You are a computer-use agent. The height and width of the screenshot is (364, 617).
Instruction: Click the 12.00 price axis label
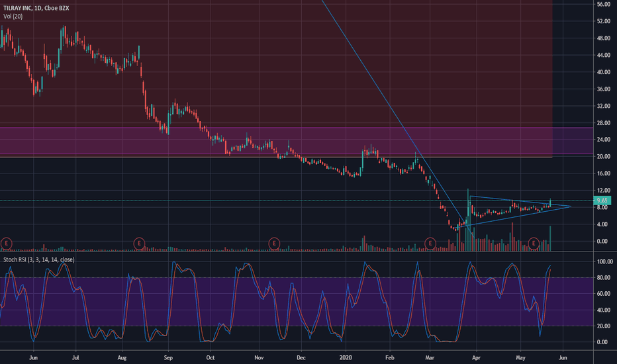(x=603, y=191)
